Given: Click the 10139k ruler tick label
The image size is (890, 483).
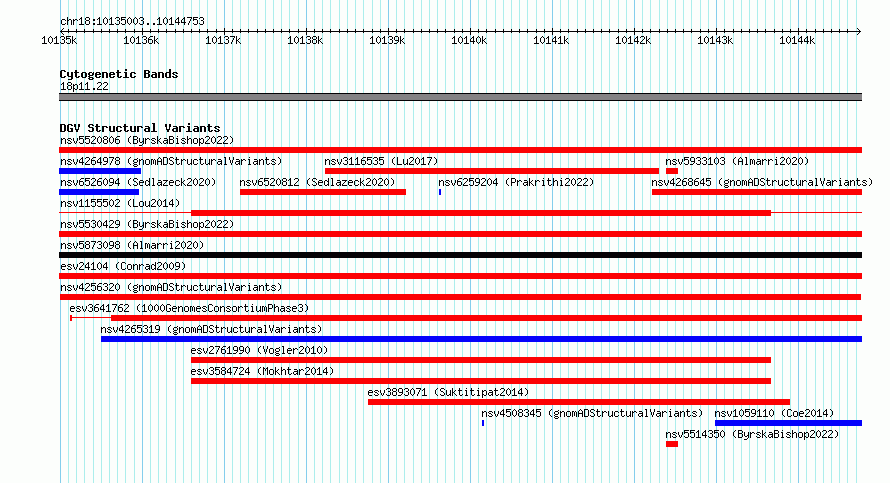Looking at the screenshot, I should click(387, 40).
